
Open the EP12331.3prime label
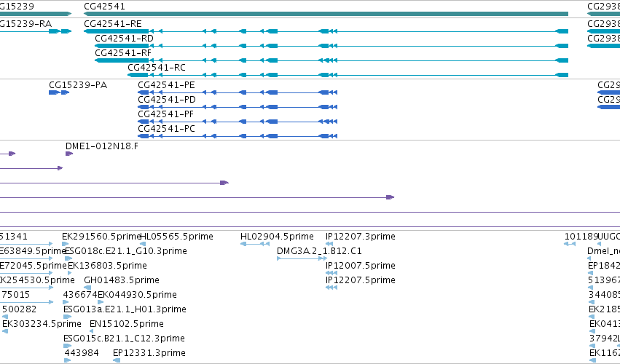coord(149,353)
